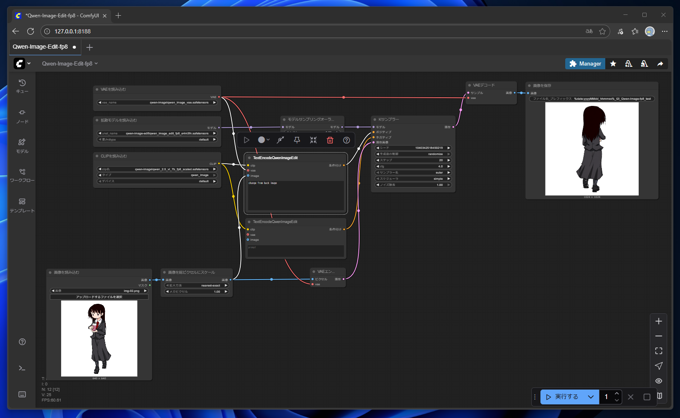Toggle link visibility with the eye icon
680x418 pixels.
(658, 381)
